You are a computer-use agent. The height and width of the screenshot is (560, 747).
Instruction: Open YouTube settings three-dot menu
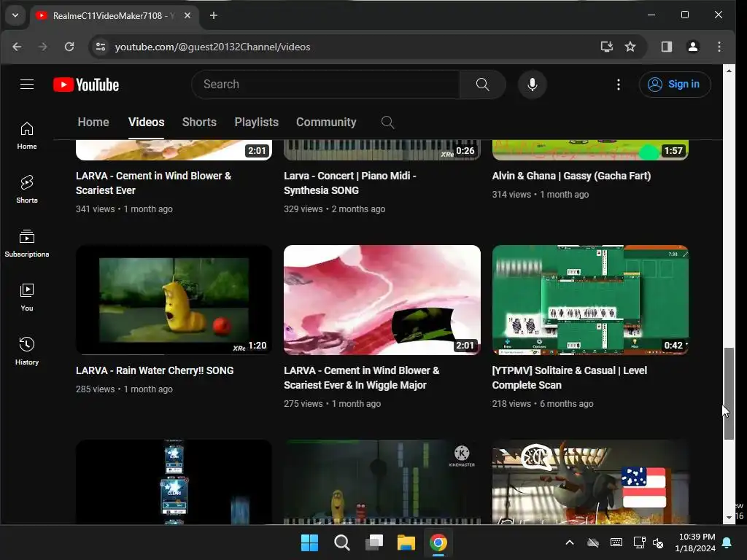pos(619,85)
